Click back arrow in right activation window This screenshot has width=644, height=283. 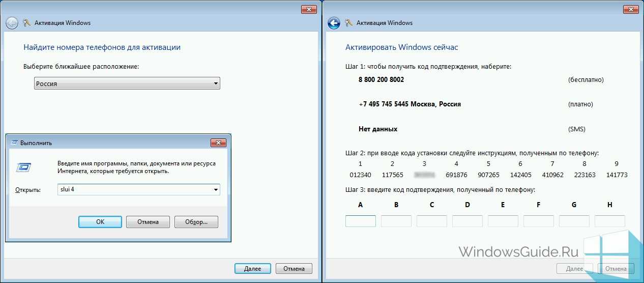click(334, 23)
